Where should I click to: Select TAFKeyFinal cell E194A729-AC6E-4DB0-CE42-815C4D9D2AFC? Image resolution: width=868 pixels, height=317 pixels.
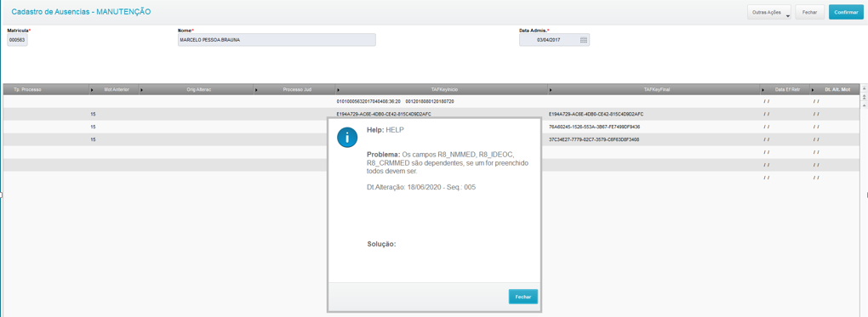tap(597, 114)
